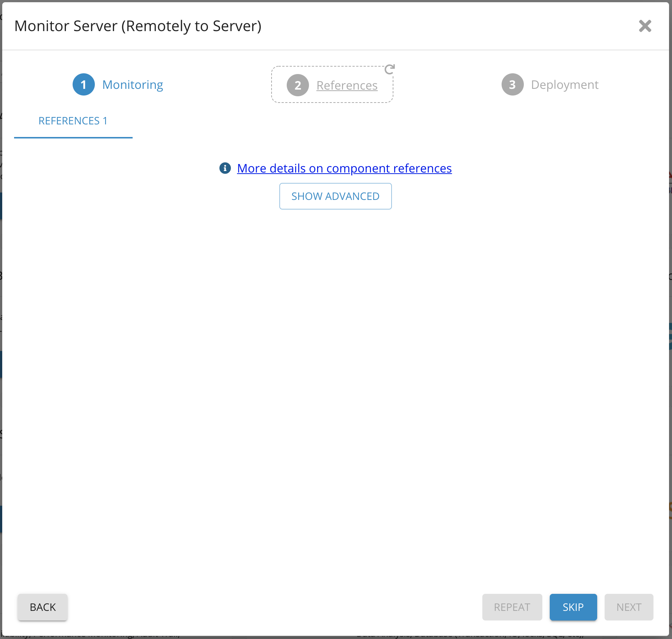Open the underlined References step
This screenshot has height=639, width=672.
click(347, 86)
